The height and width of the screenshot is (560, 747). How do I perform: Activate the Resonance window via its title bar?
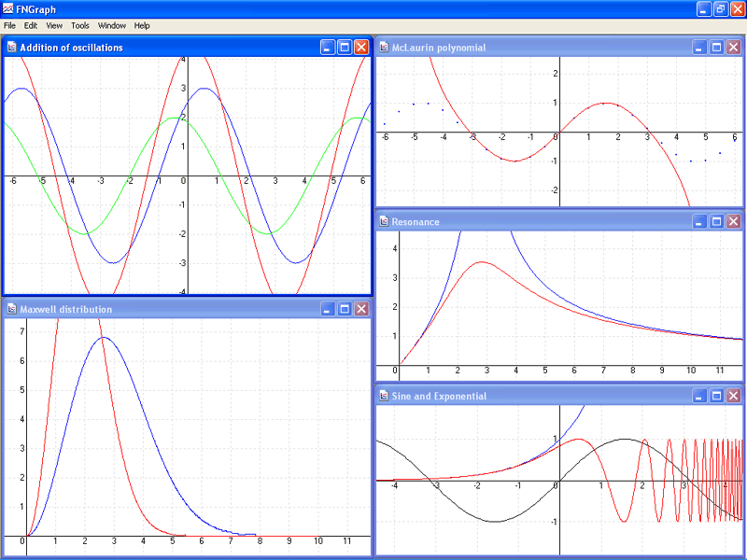coord(542,221)
